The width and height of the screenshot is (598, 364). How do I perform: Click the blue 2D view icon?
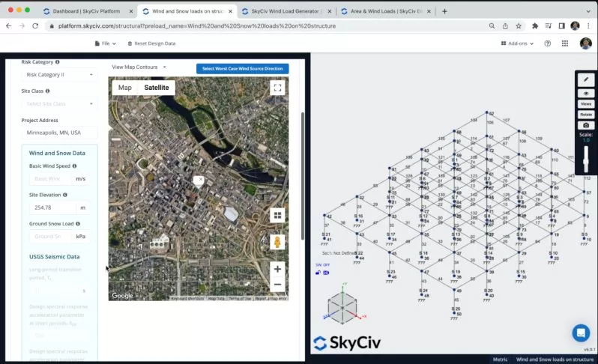[x=326, y=273]
